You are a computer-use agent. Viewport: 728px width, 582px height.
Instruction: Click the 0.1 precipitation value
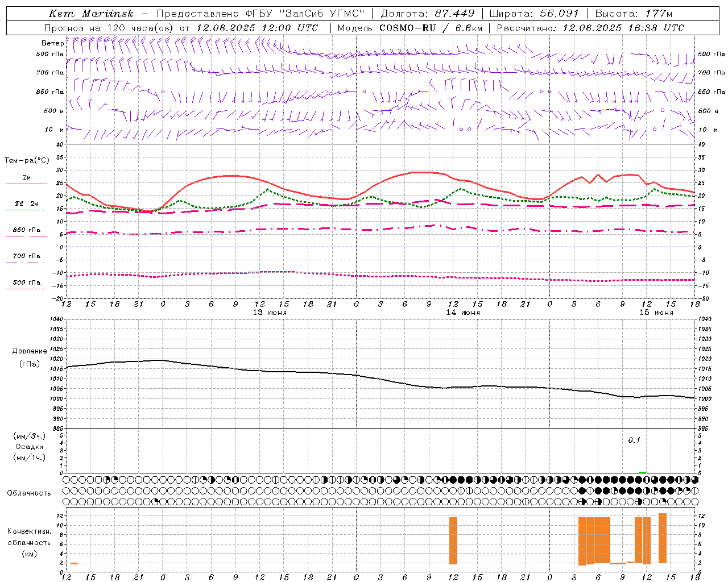click(x=634, y=440)
